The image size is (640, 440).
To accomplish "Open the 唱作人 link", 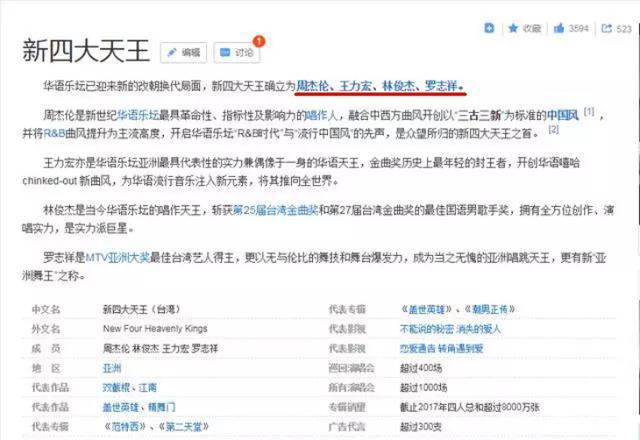I will click(x=321, y=116).
